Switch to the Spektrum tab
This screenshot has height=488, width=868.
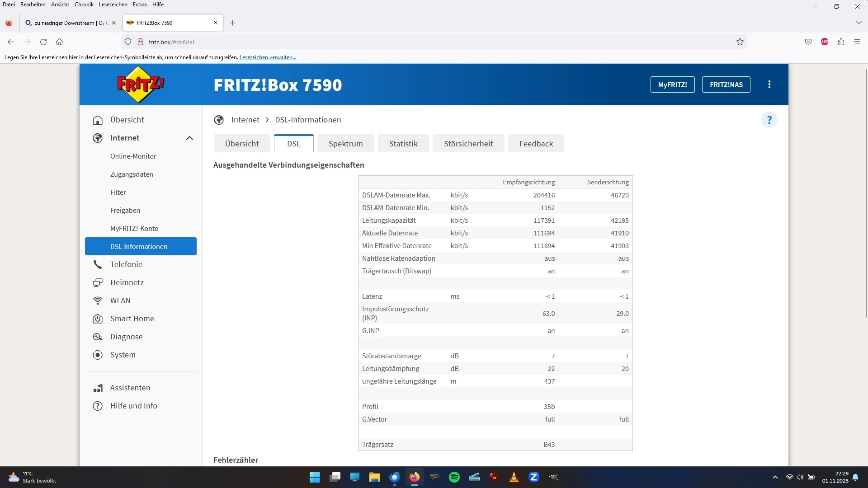pyautogui.click(x=345, y=144)
